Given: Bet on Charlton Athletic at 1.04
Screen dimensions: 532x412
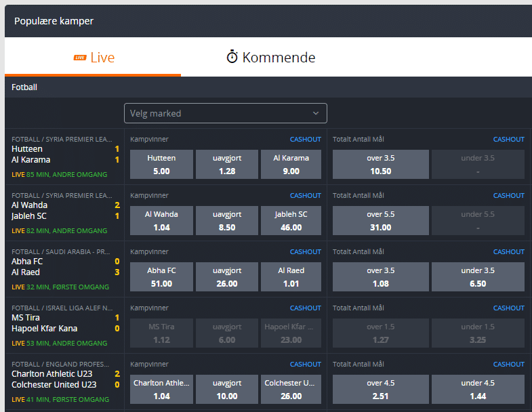Looking at the screenshot, I should [x=161, y=389].
